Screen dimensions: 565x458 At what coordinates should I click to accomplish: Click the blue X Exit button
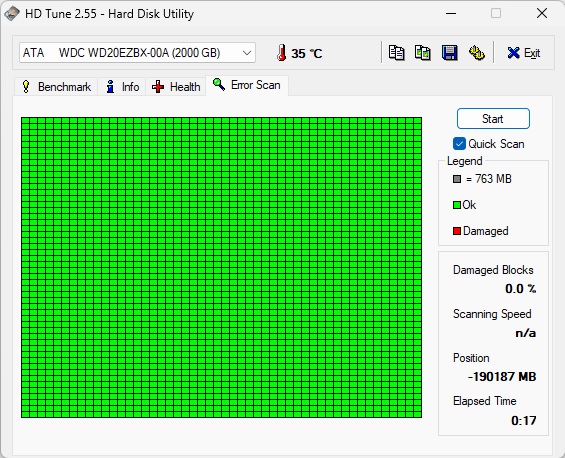click(524, 53)
